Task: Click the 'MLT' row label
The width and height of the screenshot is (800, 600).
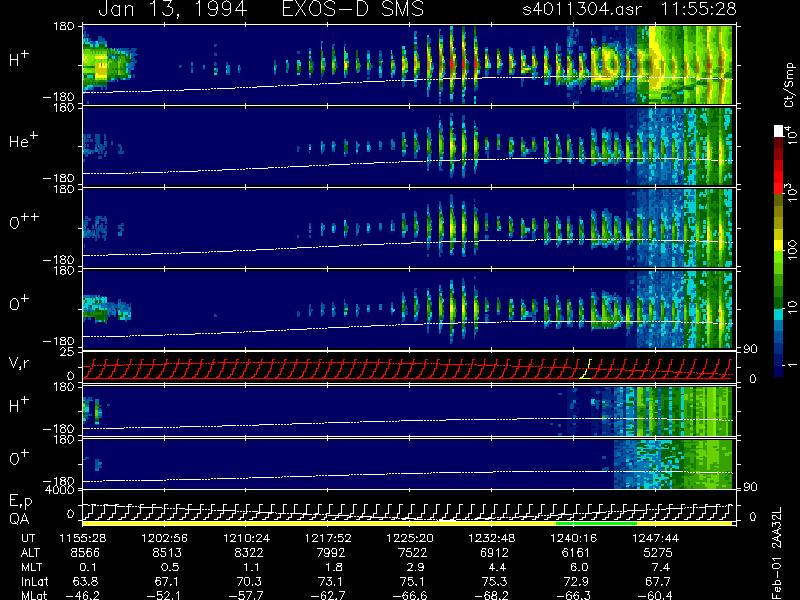Action: tap(31, 567)
